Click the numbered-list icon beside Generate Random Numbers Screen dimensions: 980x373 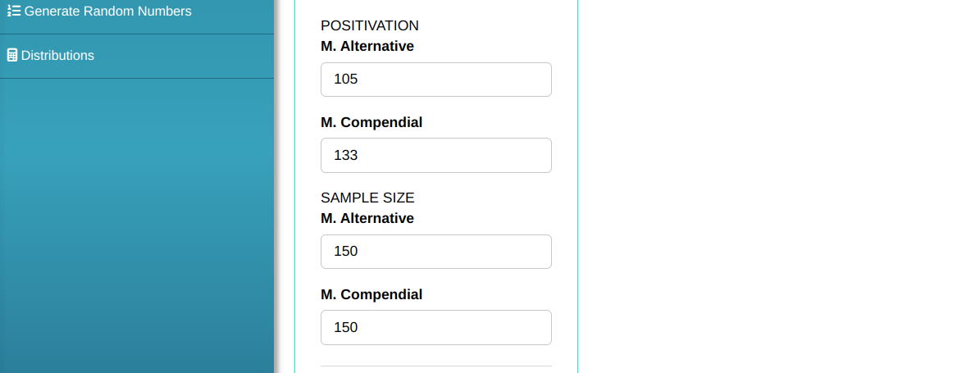(x=13, y=11)
